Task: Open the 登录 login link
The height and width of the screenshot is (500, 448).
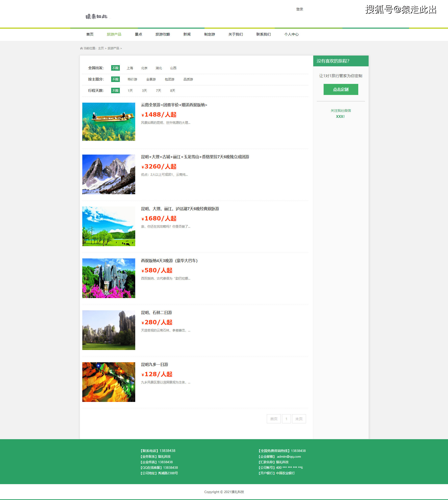Action: [x=299, y=9]
